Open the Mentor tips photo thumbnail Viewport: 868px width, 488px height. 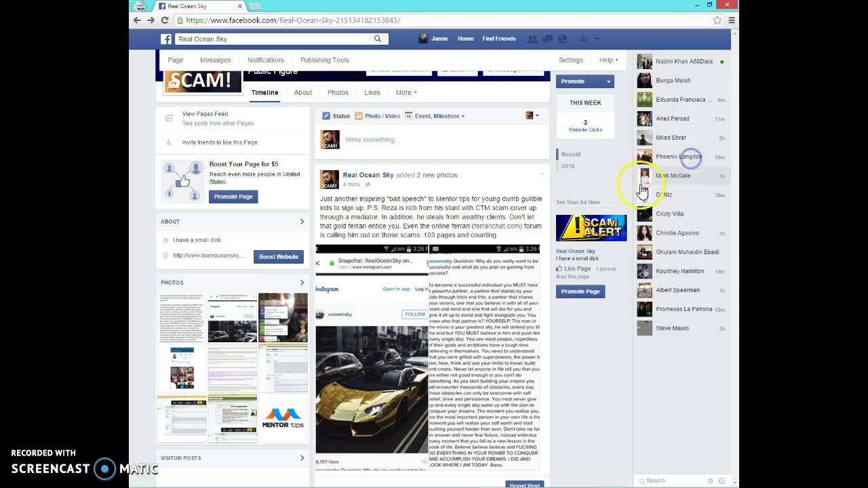283,419
